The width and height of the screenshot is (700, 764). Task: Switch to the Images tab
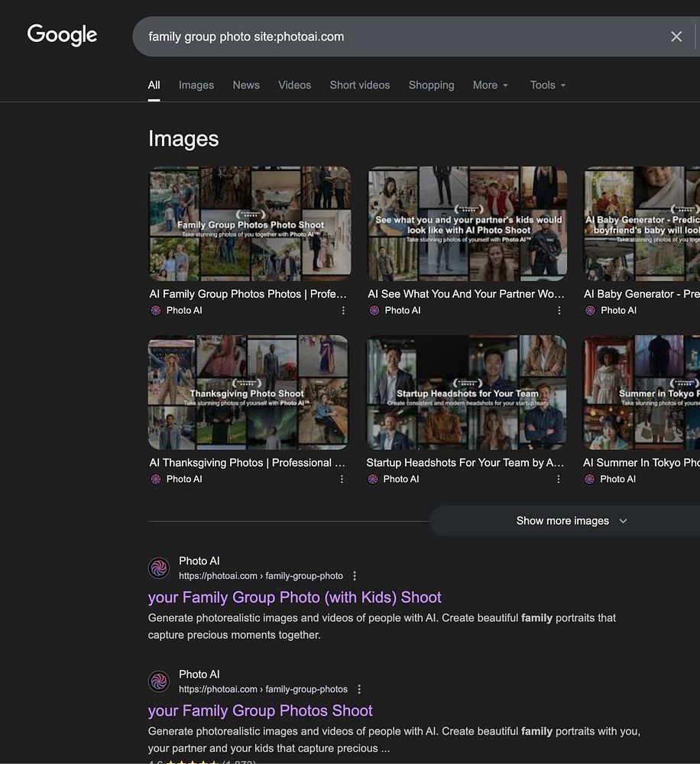(196, 85)
